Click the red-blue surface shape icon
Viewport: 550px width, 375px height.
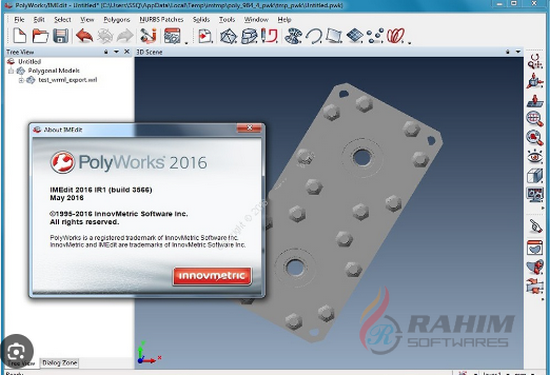click(535, 267)
